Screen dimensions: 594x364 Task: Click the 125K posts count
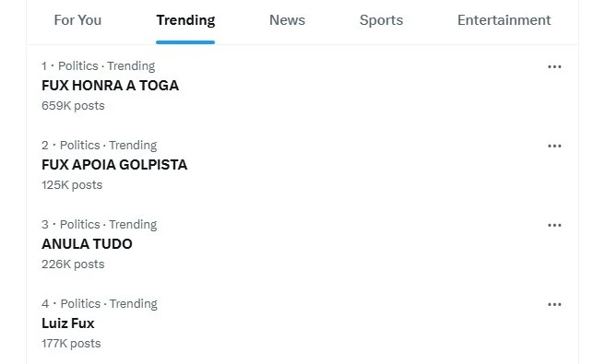72,185
